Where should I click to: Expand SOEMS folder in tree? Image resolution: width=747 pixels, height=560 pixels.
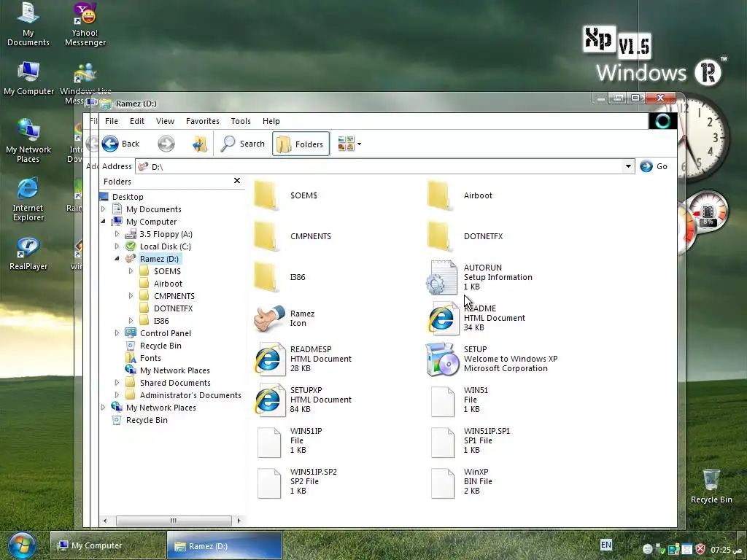point(131,271)
